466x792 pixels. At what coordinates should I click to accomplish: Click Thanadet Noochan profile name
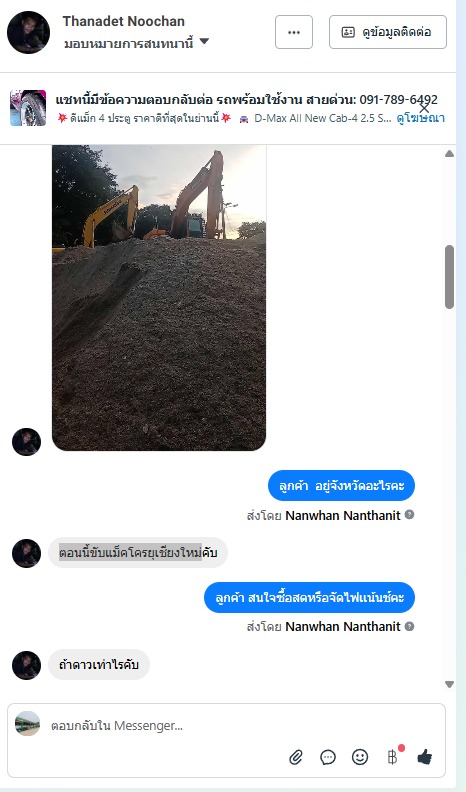[124, 21]
